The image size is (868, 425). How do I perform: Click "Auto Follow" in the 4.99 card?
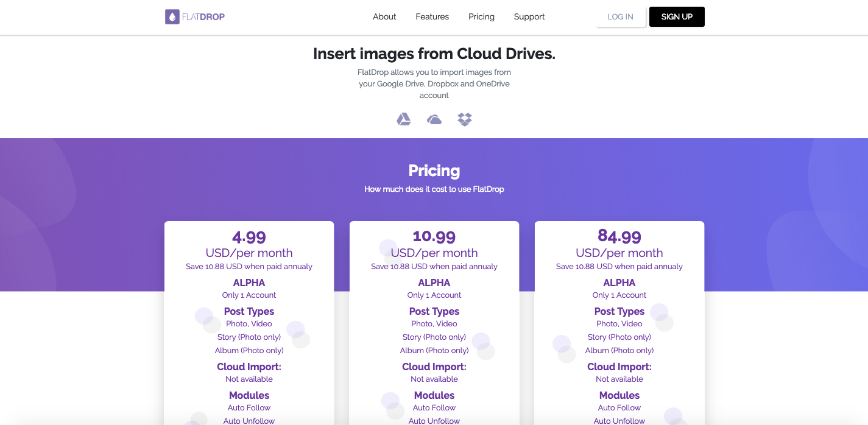(x=249, y=408)
